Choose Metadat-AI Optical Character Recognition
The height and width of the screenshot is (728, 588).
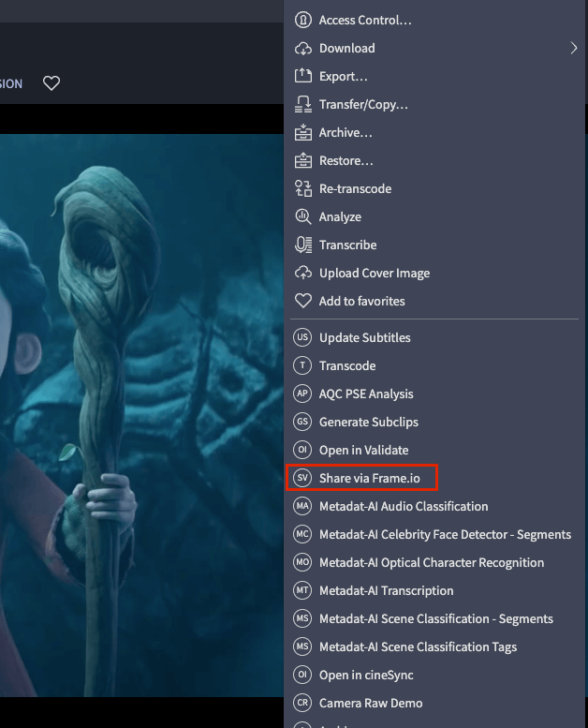click(x=434, y=562)
